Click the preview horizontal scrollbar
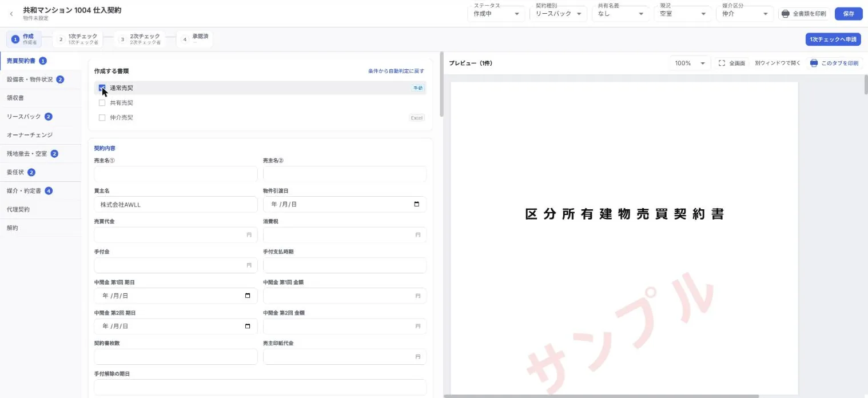 point(601,396)
